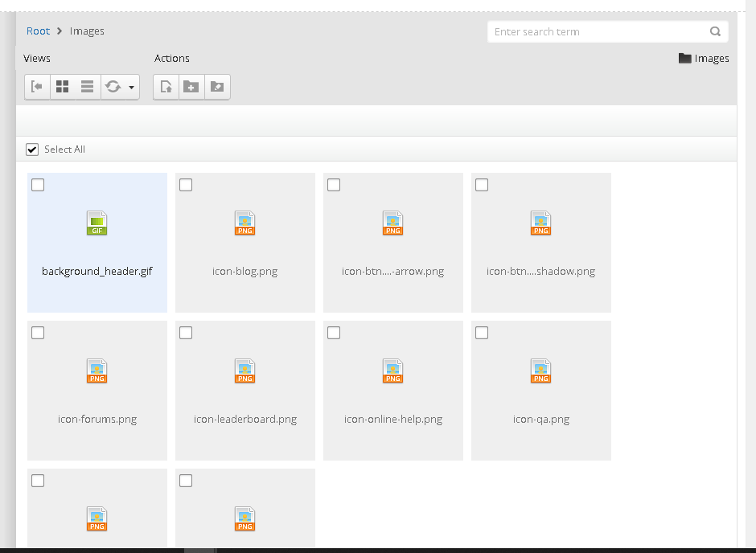This screenshot has height=553, width=756.
Task: Focus the Enter search term field
Action: pos(607,32)
